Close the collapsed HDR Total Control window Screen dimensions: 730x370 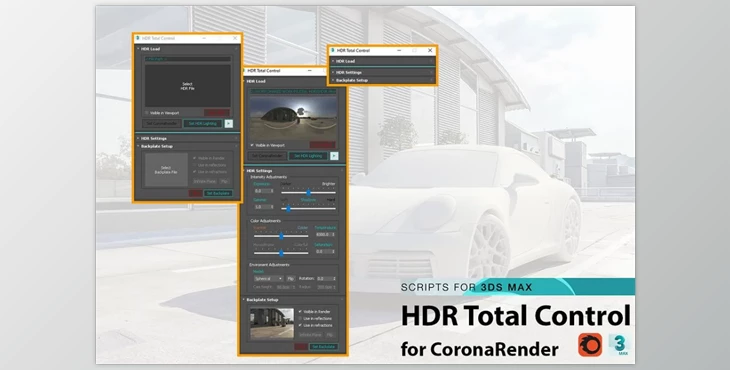(x=430, y=50)
